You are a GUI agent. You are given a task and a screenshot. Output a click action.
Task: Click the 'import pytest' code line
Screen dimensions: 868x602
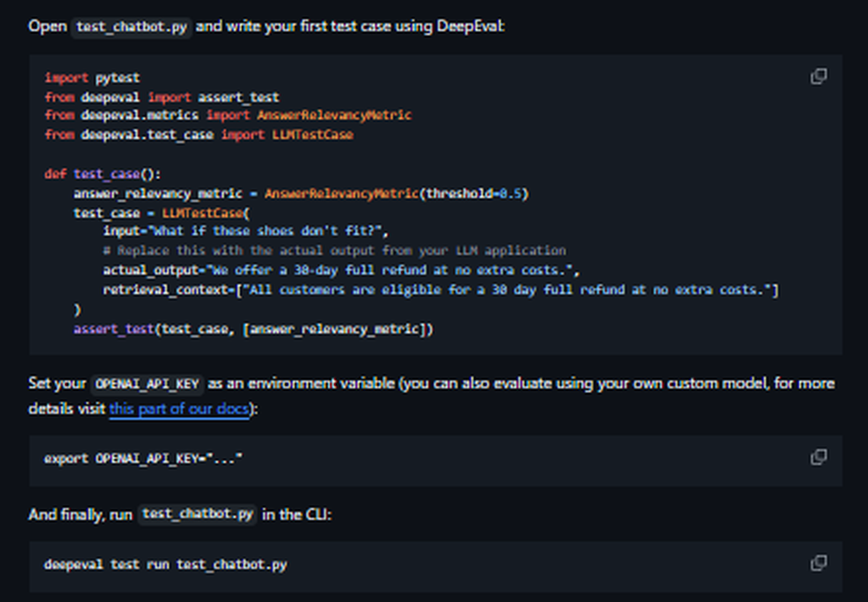(92, 77)
